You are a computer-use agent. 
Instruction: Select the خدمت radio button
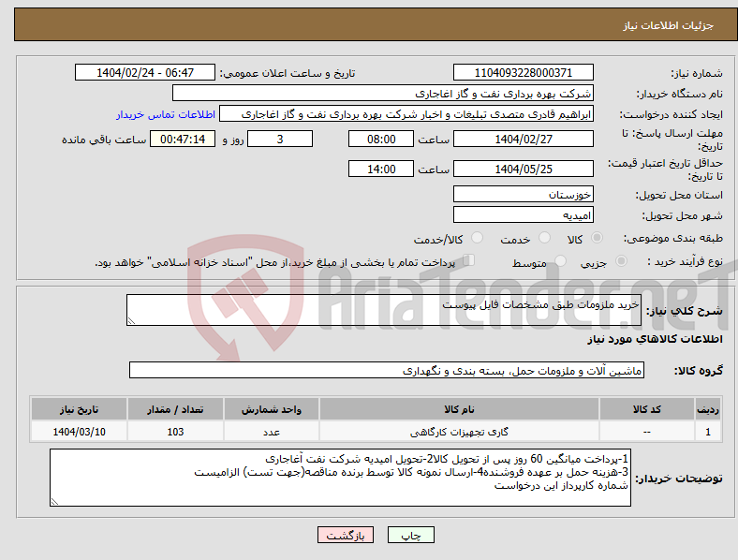[544, 238]
